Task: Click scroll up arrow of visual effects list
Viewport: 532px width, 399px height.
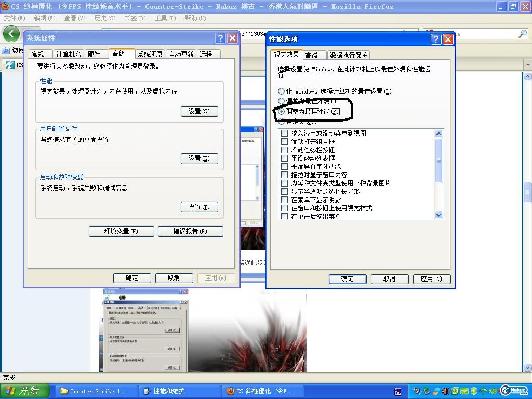Action: click(x=438, y=134)
